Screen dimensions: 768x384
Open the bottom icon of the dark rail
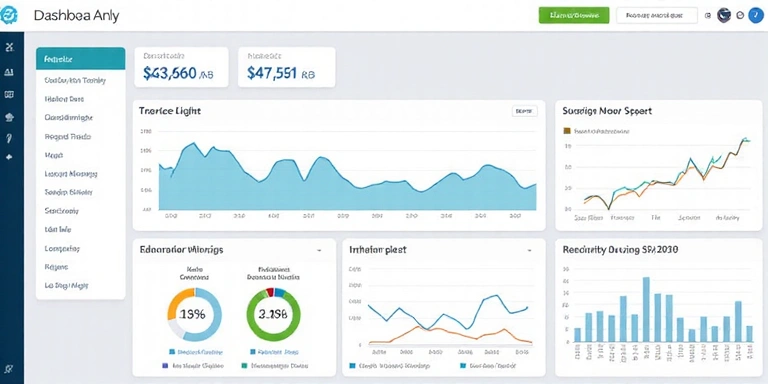[x=9, y=369]
